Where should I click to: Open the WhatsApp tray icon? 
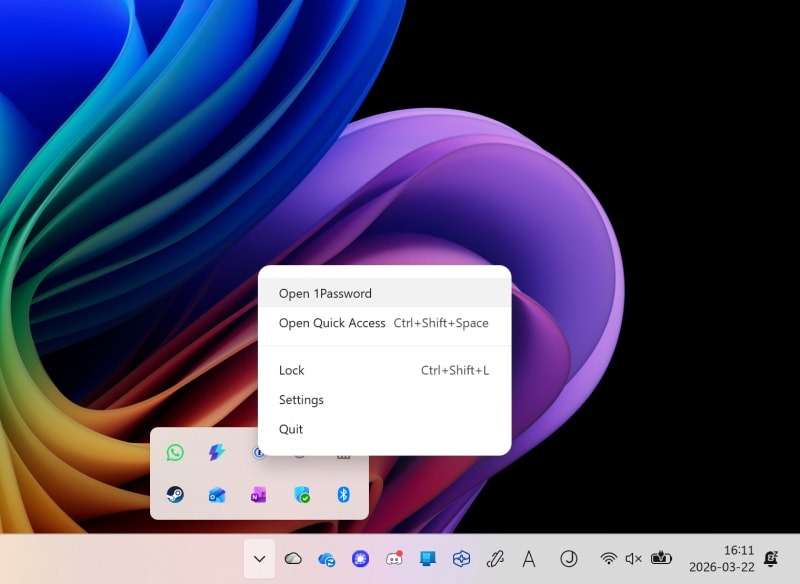(175, 453)
